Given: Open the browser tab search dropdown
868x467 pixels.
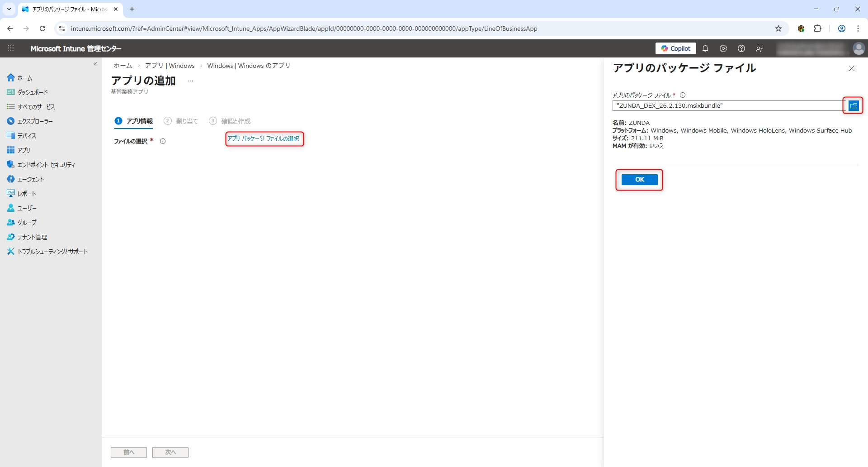Looking at the screenshot, I should (9, 9).
